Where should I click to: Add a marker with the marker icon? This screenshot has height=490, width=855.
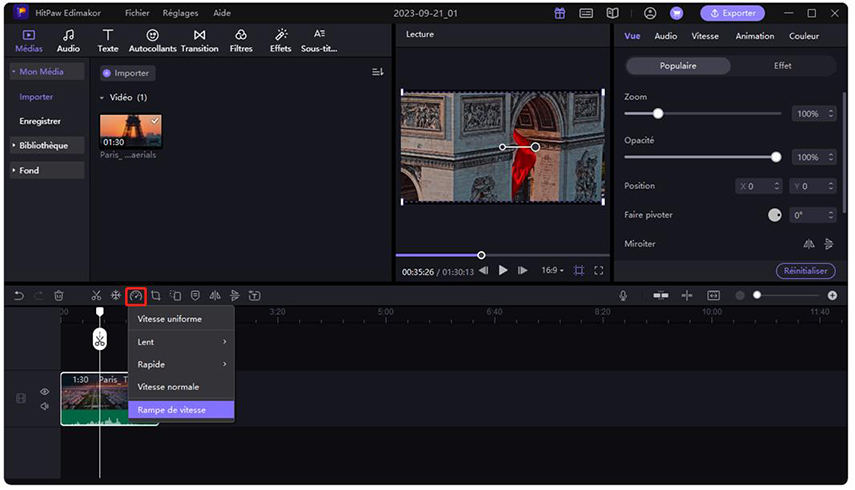pos(195,295)
